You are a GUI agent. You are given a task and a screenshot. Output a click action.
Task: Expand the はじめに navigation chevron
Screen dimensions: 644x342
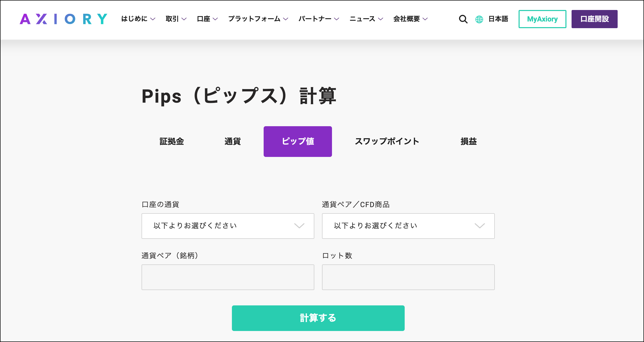coord(153,19)
